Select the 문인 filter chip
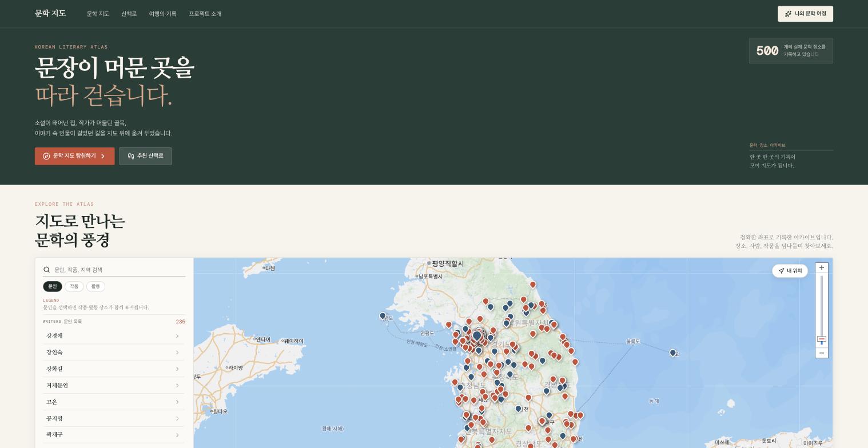 [53, 286]
